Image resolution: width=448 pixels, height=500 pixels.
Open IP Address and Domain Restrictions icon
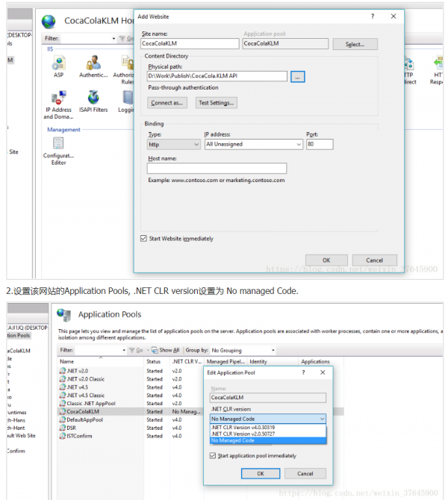pyautogui.click(x=58, y=98)
